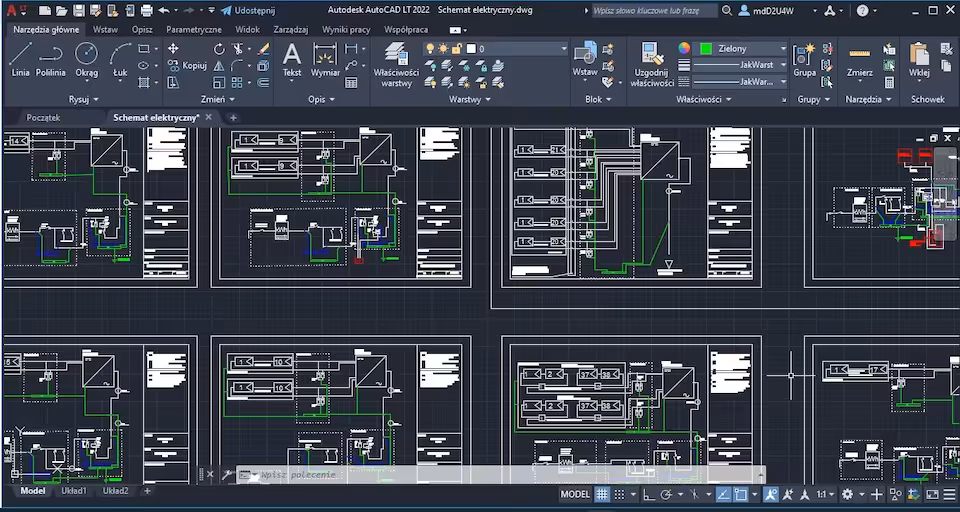Expand the Zmień panel
Screen dimensions: 960x512
[x=217, y=99]
